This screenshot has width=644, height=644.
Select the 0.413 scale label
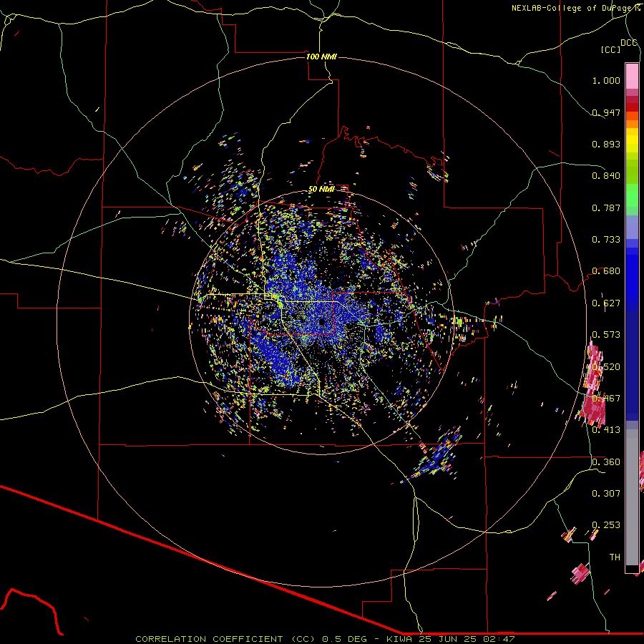click(606, 430)
